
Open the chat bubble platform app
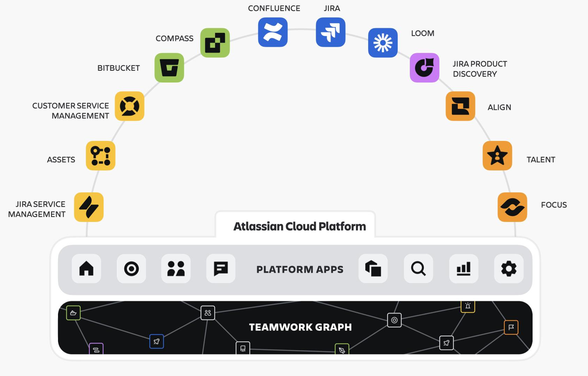[x=221, y=269]
